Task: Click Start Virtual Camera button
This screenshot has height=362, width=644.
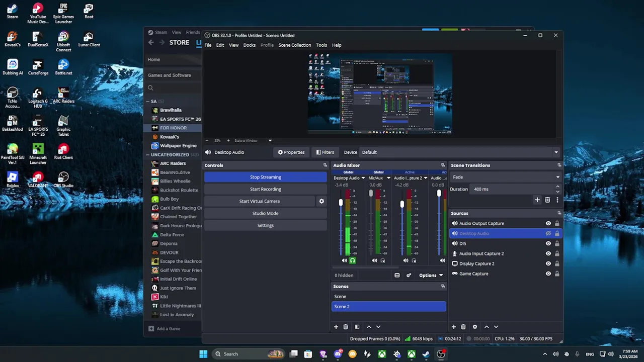Action: (260, 201)
